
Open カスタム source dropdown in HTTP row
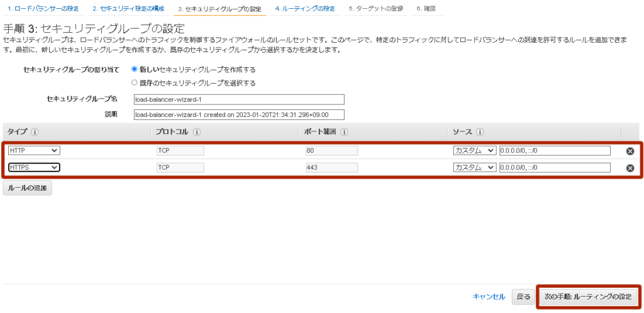[475, 151]
